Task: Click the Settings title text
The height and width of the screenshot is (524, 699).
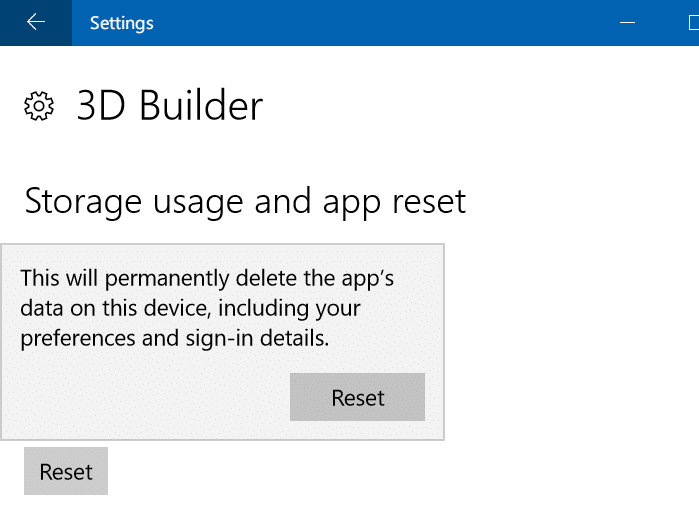Action: coord(122,23)
